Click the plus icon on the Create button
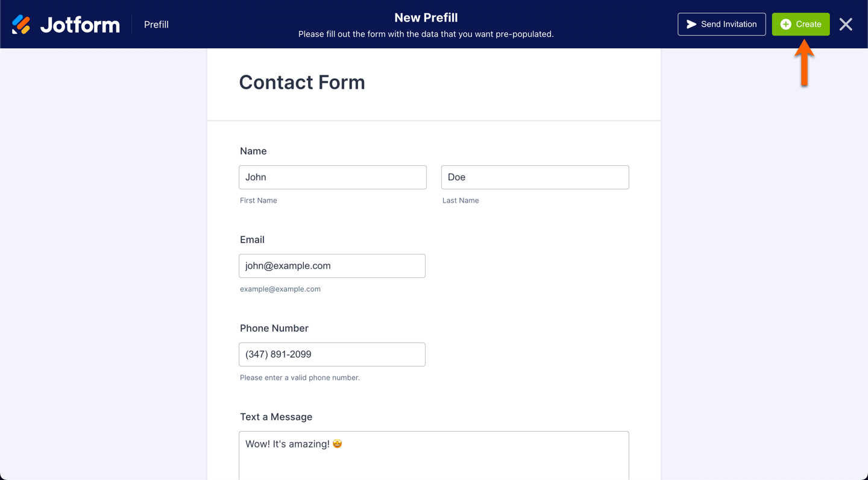The height and width of the screenshot is (480, 868). coord(785,24)
